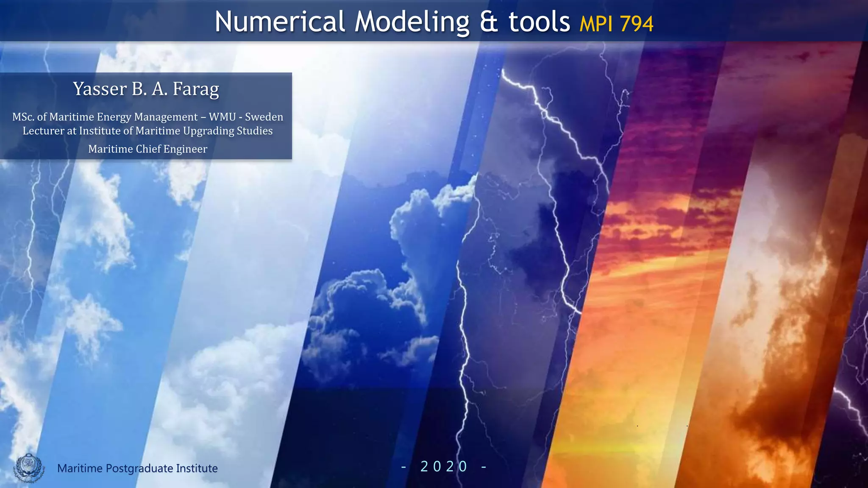Click the institute emblem logo
The width and height of the screenshot is (868, 488).
(x=29, y=468)
